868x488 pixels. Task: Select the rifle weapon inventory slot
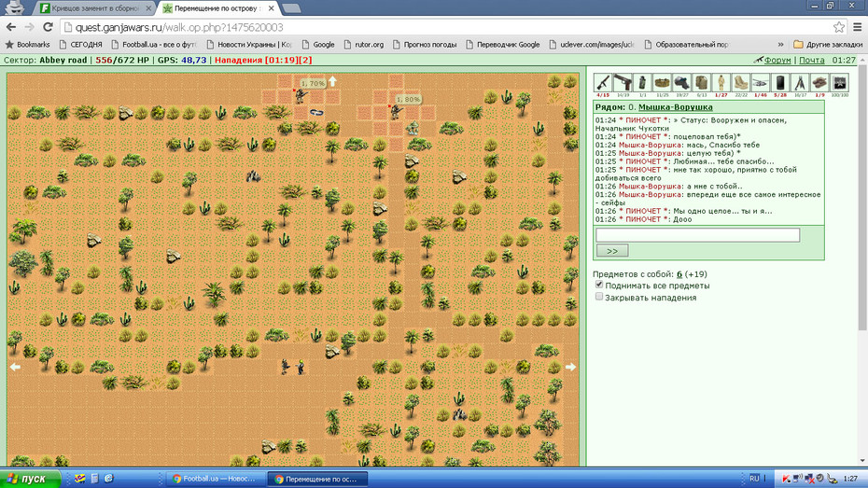(x=603, y=82)
